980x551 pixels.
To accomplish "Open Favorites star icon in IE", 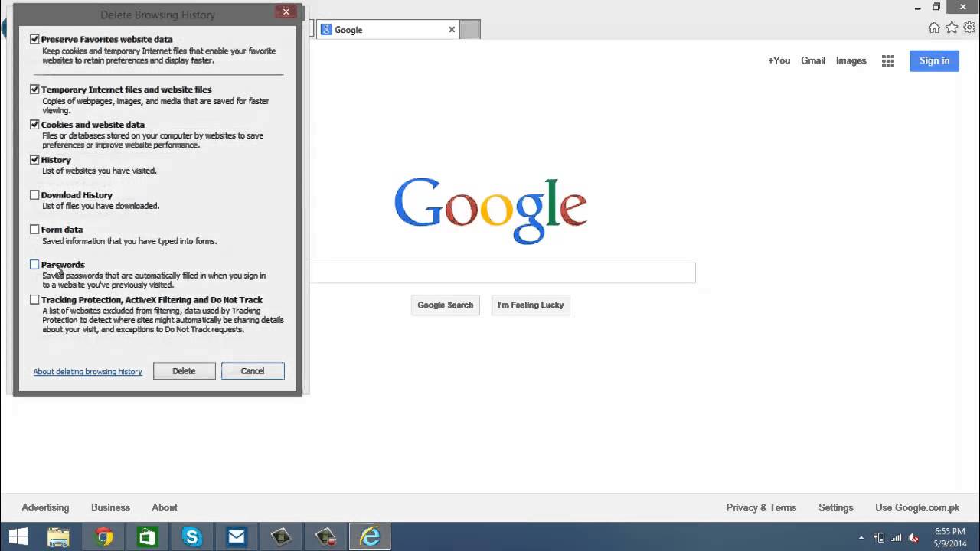I will (x=952, y=28).
